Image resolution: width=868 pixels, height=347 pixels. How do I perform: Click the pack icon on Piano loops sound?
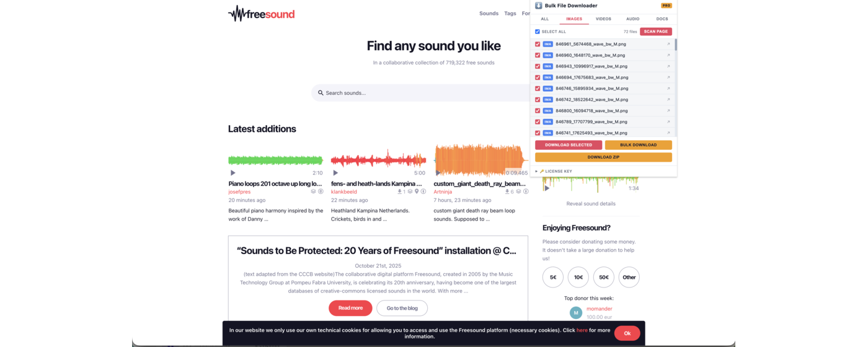[x=314, y=191]
